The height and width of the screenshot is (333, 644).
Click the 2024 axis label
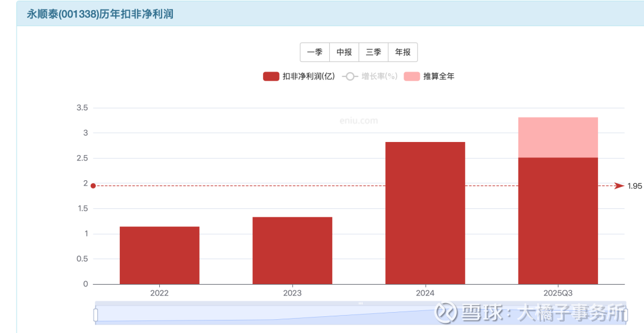[425, 293]
